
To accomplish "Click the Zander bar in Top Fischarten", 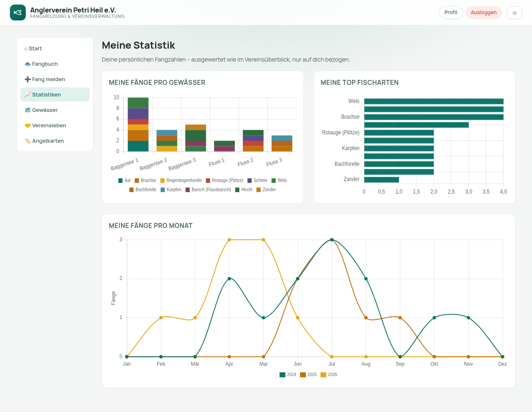I will [x=382, y=180].
